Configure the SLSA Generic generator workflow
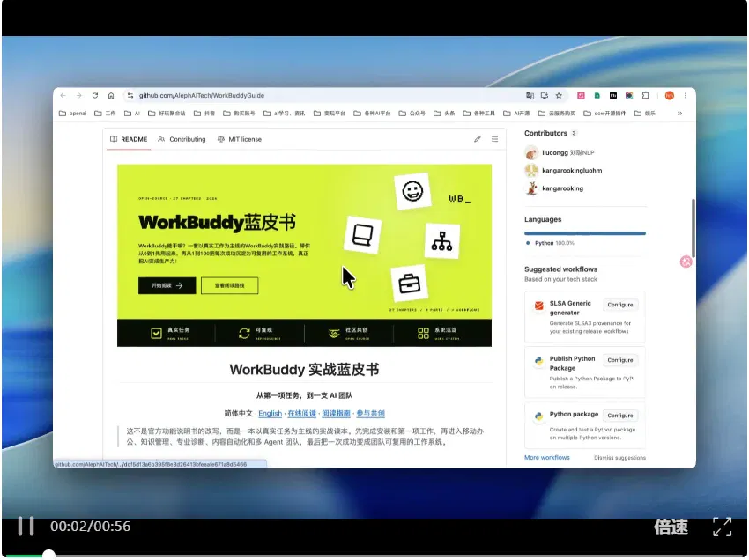 click(x=620, y=305)
